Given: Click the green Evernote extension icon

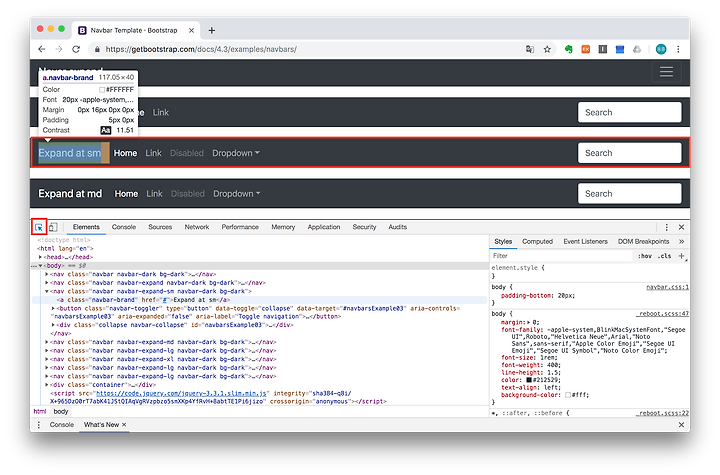Looking at the screenshot, I should 568,49.
